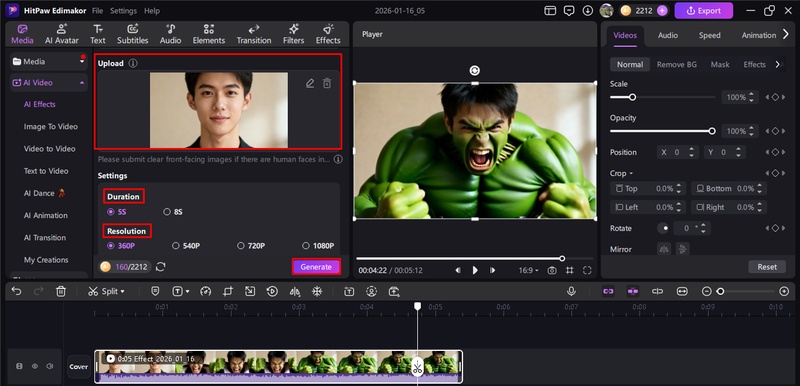Select the 8S duration option

(172, 212)
